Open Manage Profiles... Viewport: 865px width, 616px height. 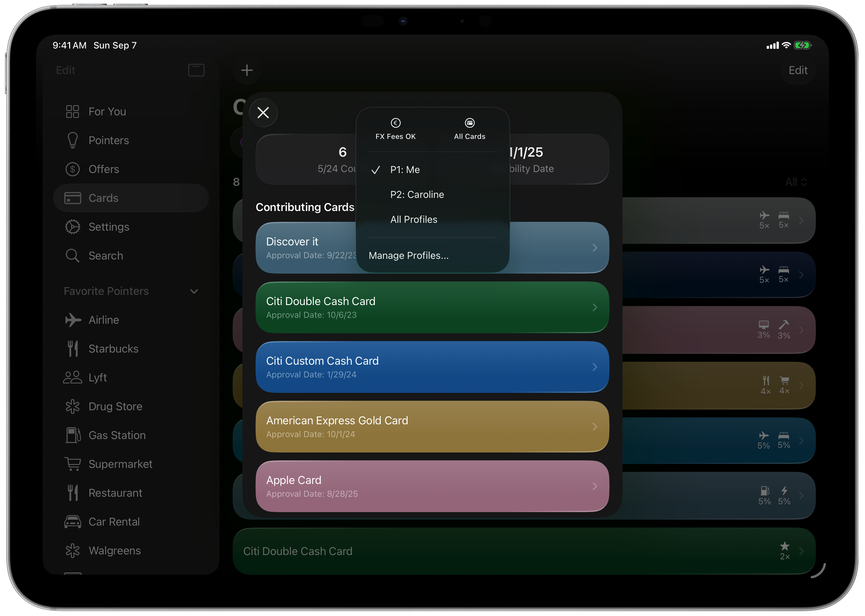[x=409, y=256]
